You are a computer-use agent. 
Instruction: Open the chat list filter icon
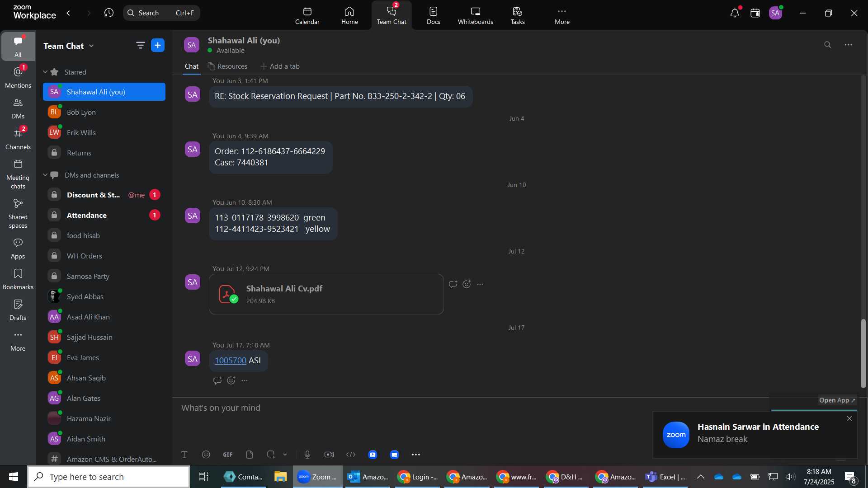coord(140,45)
